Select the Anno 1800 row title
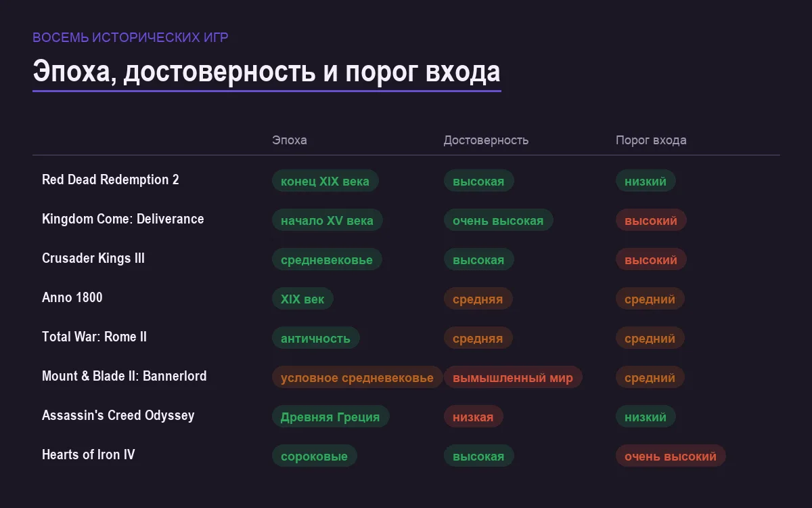Screen dimensions: 812x508 pyautogui.click(x=72, y=297)
